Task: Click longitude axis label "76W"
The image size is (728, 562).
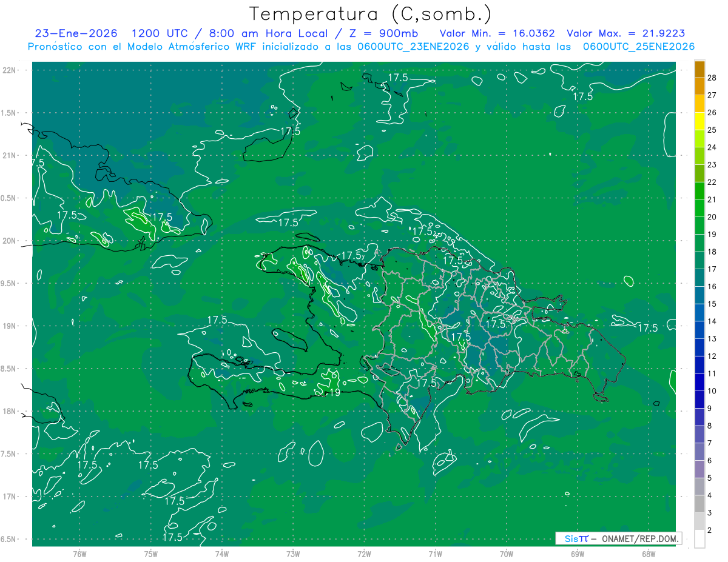Action: pyautogui.click(x=79, y=554)
